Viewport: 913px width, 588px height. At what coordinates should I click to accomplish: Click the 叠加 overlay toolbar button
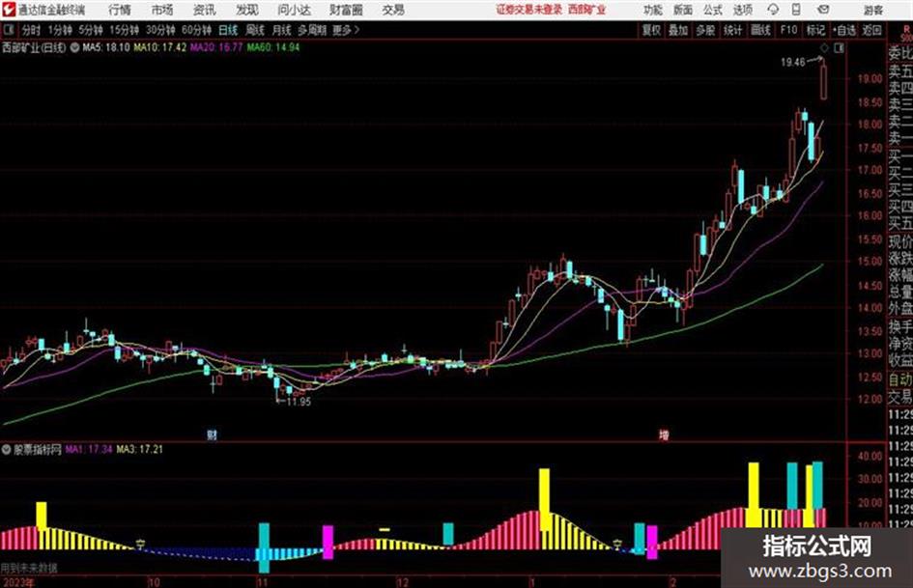click(x=678, y=30)
